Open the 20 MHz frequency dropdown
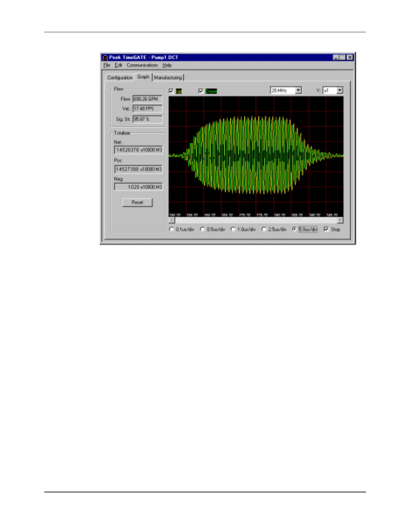This screenshot has width=411, height=532. [x=298, y=90]
